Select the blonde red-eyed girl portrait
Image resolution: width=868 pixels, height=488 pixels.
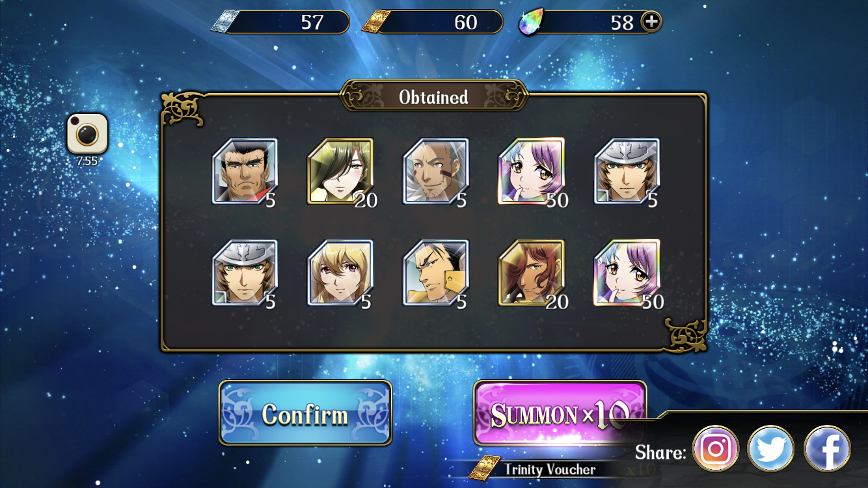tap(340, 273)
